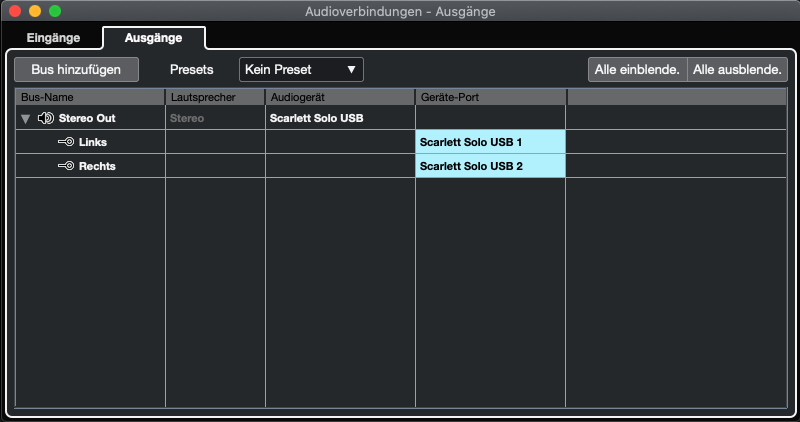
Task: Select the Ausgänge tab
Action: coord(154,38)
